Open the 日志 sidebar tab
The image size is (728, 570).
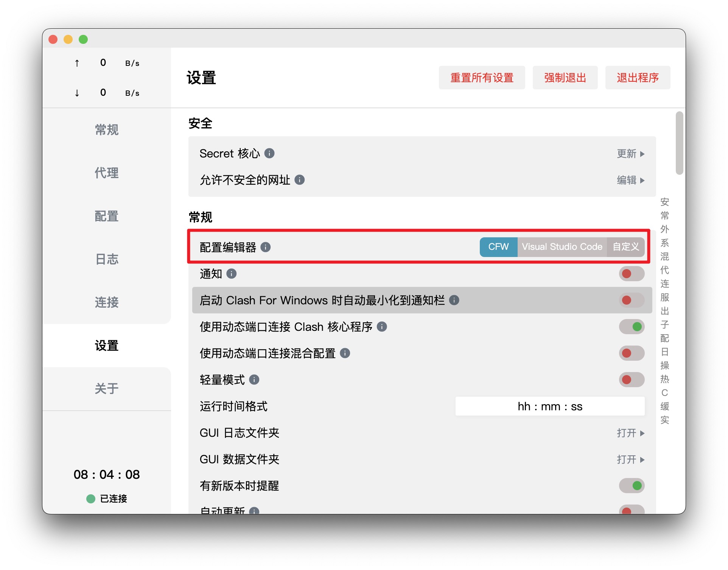point(107,259)
